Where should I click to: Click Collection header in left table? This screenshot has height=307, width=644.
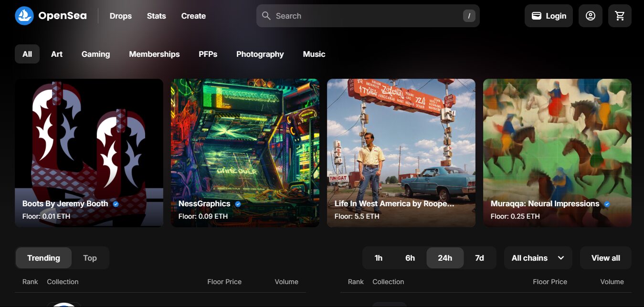(x=63, y=282)
